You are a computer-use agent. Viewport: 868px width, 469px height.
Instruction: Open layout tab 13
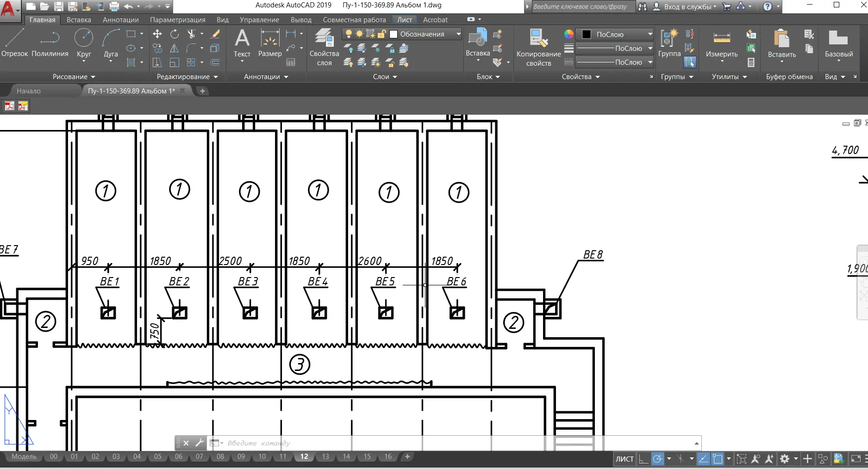[x=325, y=457]
